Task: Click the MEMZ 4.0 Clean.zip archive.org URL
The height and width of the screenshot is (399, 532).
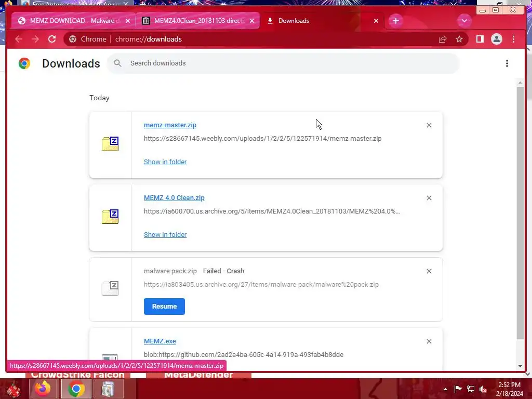Action: (272, 211)
